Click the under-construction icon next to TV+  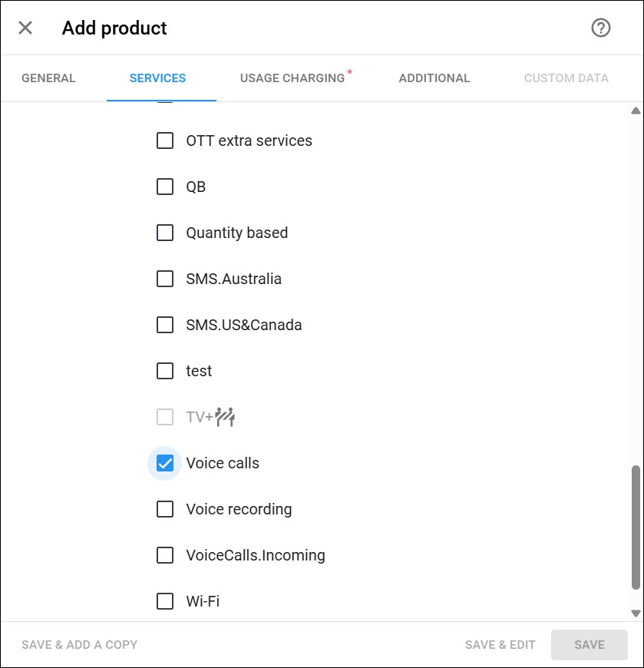click(x=225, y=417)
